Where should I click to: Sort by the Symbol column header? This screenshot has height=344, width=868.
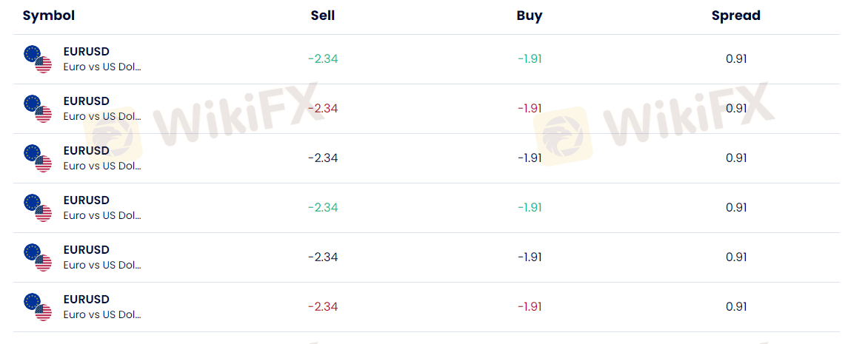pyautogui.click(x=49, y=16)
